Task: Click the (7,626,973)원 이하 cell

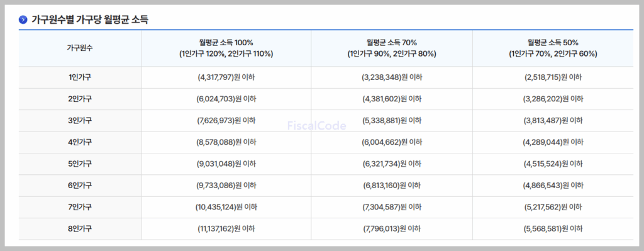Action: coord(226,121)
